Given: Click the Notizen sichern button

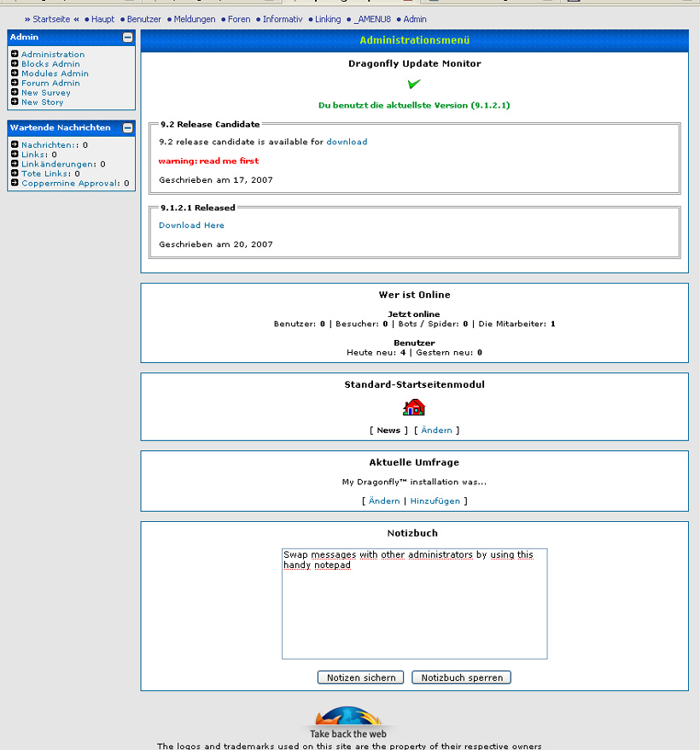Looking at the screenshot, I should pos(360,677).
